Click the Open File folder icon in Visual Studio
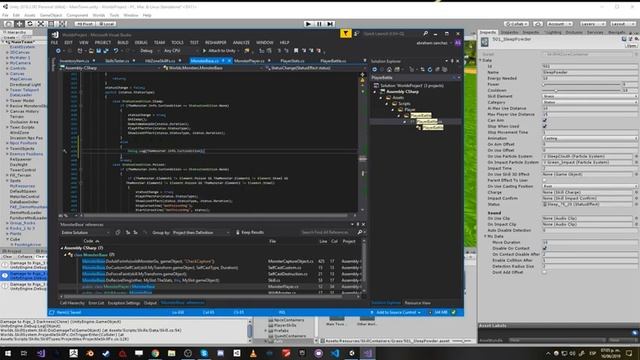Image resolution: width=640 pixels, height=360 pixels. [91, 51]
